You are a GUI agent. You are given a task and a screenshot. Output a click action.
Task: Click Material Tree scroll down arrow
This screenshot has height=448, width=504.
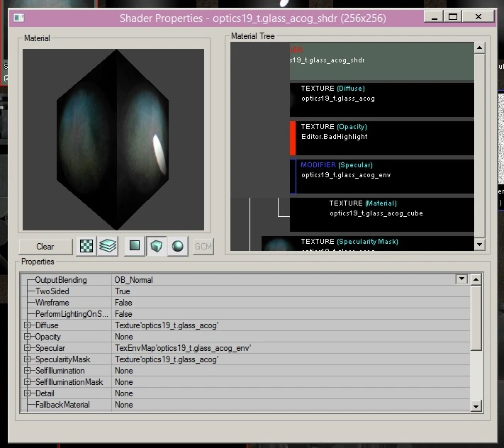479,245
